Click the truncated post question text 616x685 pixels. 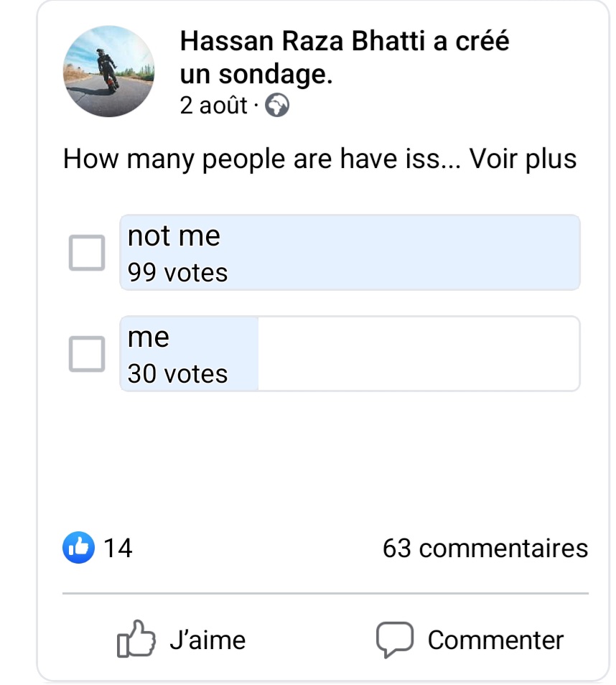click(261, 158)
